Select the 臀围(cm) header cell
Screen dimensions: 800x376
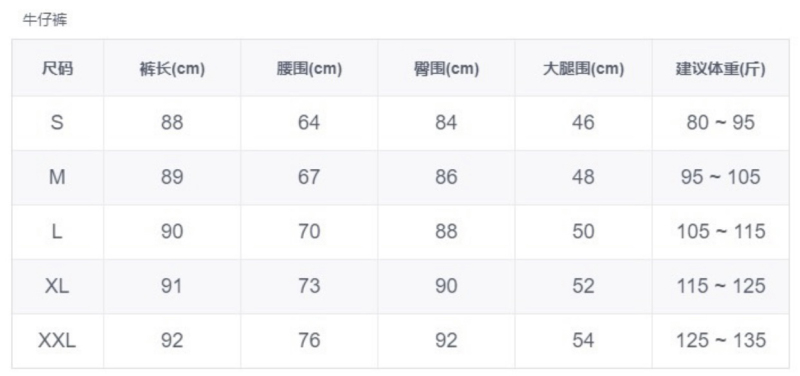tap(446, 69)
